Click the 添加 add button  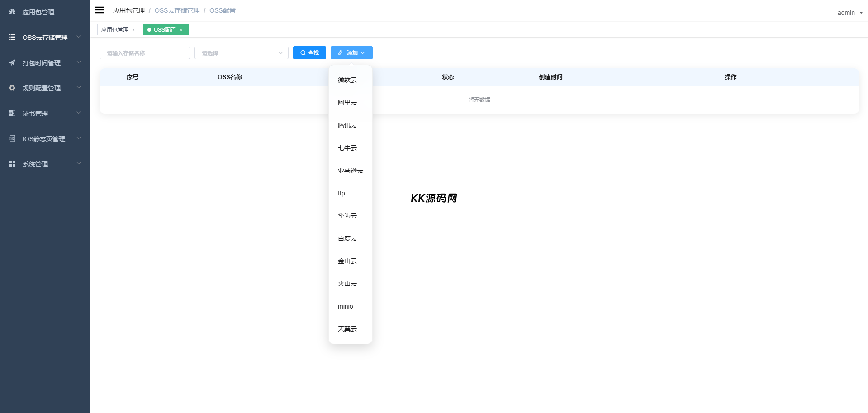[x=351, y=53]
